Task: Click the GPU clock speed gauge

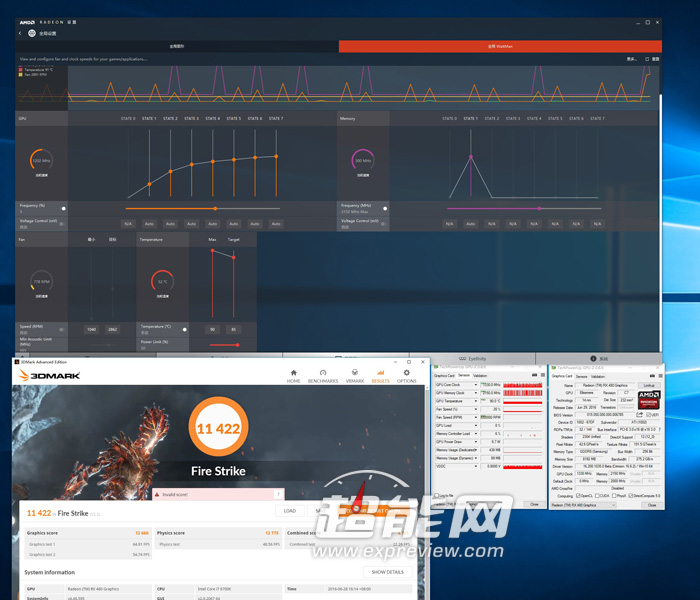Action: coord(42,160)
